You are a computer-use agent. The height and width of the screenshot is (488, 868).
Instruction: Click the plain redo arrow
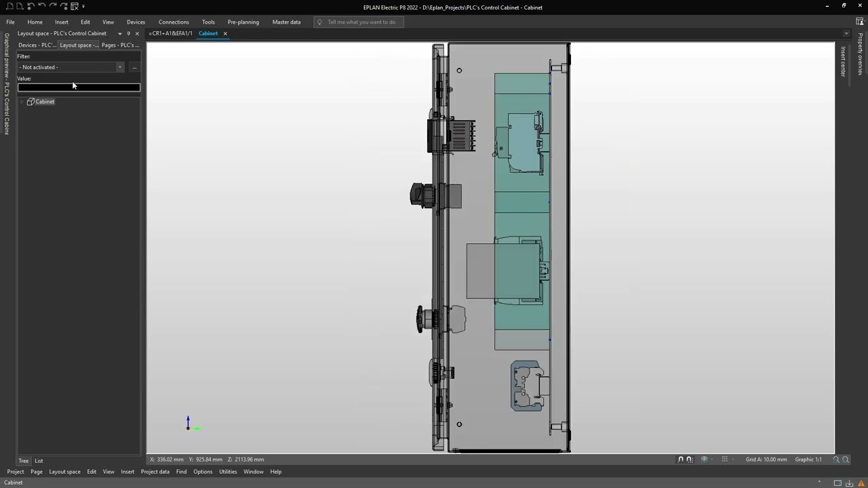(x=52, y=5)
